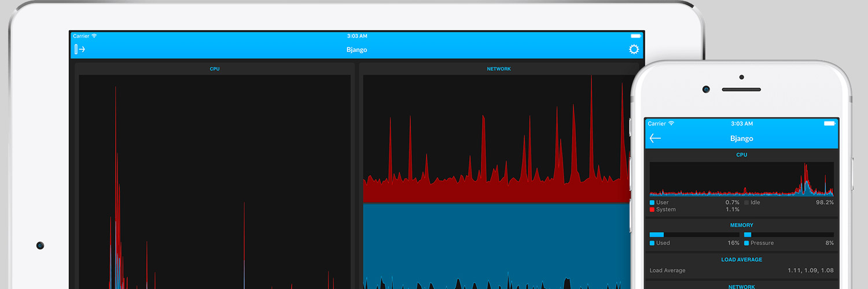Tap the red System legend swatch
Screen dimensions: 868x289
click(652, 210)
